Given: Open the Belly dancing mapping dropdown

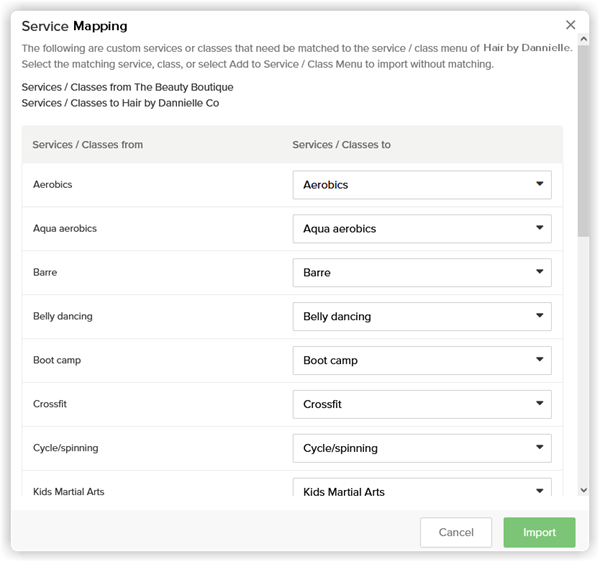Looking at the screenshot, I should 422,316.
